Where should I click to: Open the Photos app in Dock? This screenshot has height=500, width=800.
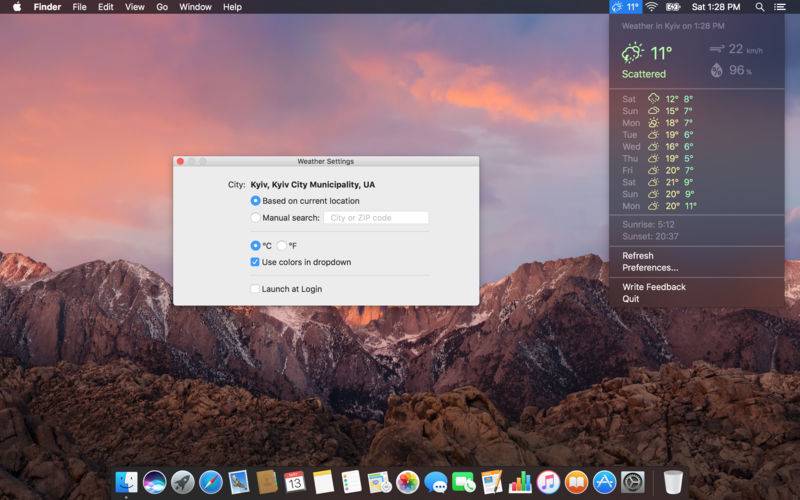point(407,482)
